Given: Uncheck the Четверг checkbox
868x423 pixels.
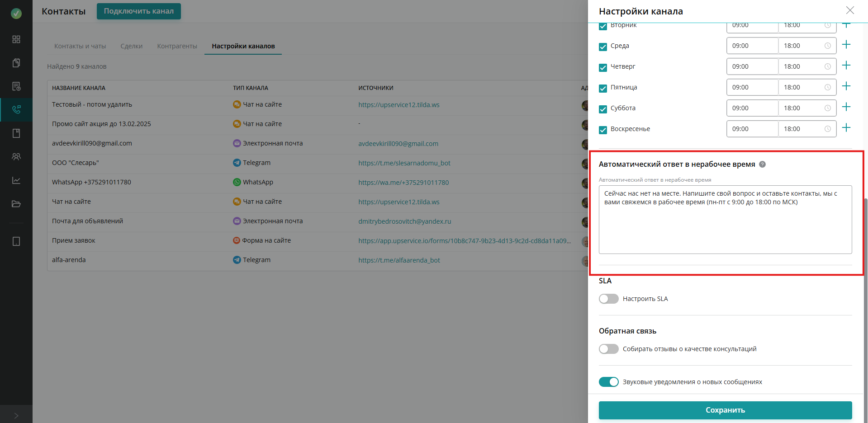Looking at the screenshot, I should click(x=602, y=67).
